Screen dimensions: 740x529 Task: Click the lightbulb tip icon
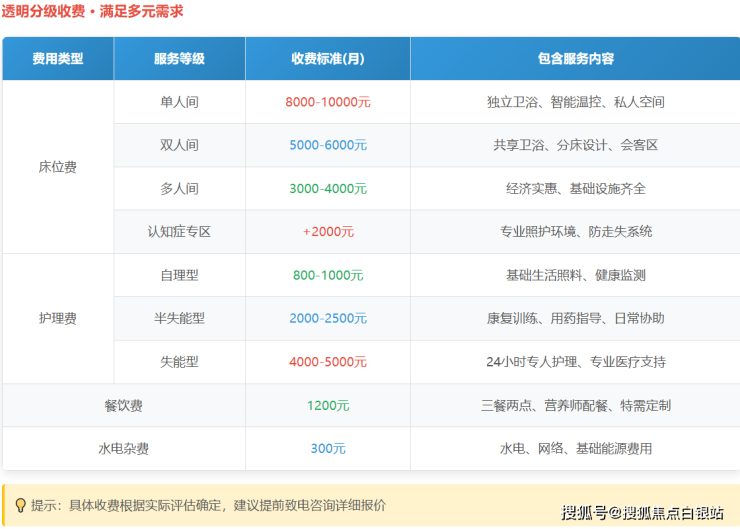coord(19,506)
